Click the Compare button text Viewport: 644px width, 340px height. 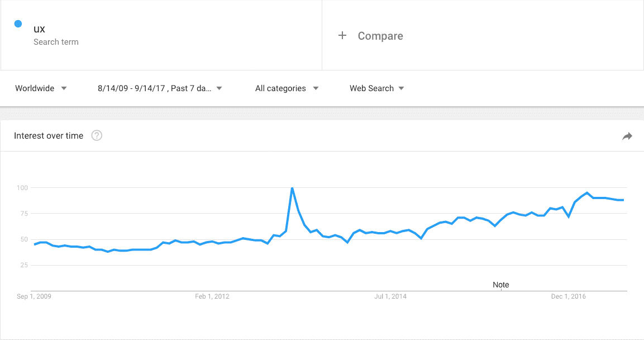(380, 36)
